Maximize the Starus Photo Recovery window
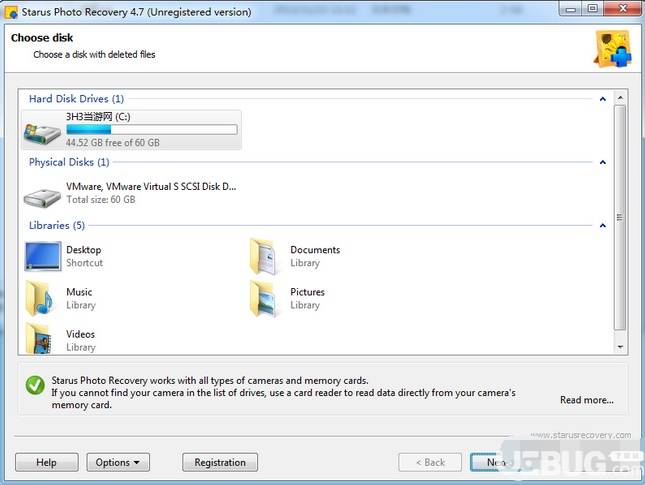645x485 pixels. coord(593,9)
